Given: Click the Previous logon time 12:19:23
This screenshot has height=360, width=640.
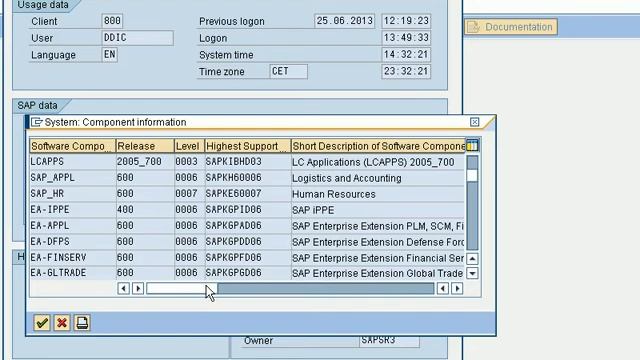Looking at the screenshot, I should click(406, 21).
